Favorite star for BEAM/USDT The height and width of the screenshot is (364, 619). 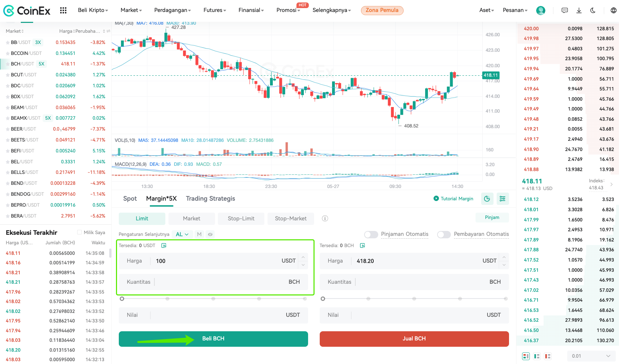click(x=8, y=108)
